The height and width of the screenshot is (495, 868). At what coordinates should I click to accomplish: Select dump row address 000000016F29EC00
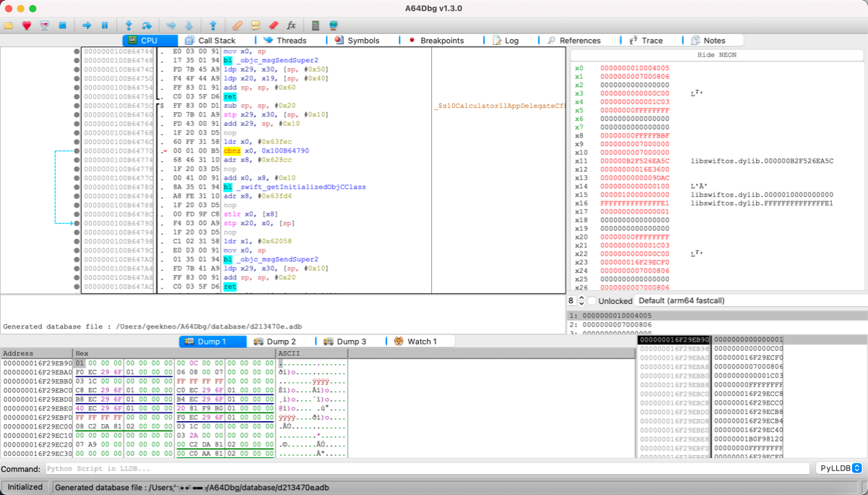coord(36,426)
